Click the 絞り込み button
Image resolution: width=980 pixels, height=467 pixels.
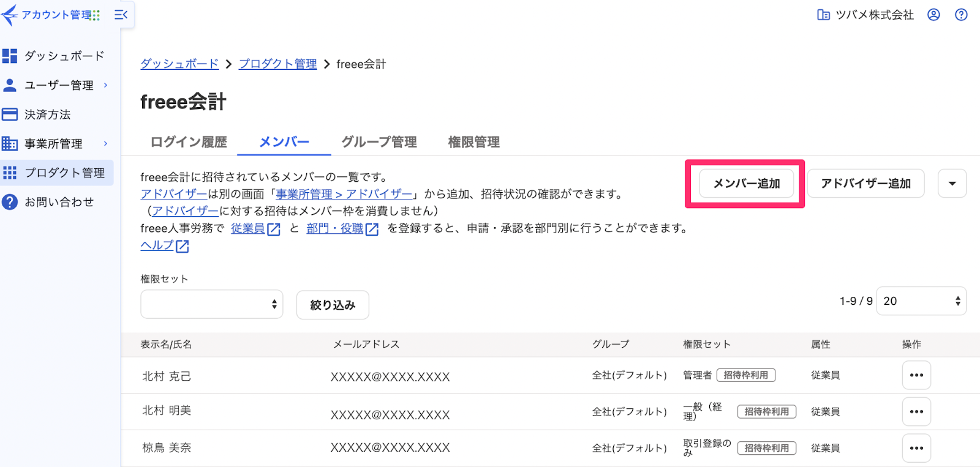pyautogui.click(x=333, y=305)
